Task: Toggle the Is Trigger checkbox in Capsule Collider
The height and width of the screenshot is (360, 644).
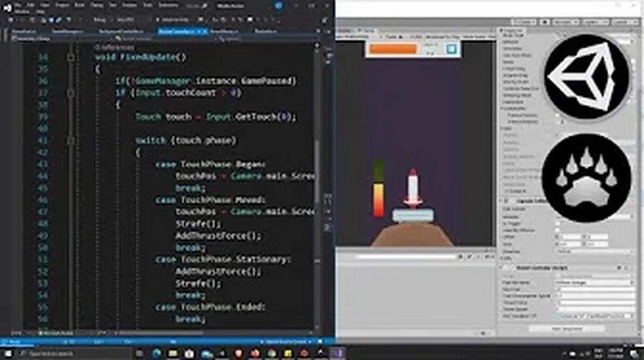Action: [x=557, y=223]
